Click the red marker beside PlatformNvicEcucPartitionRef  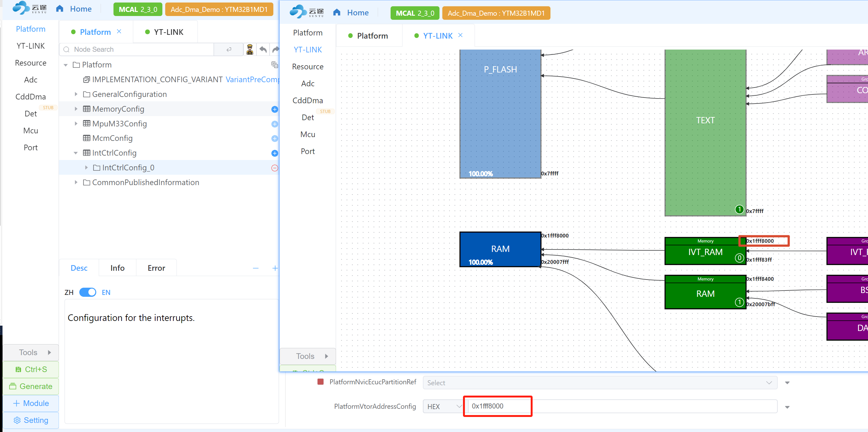(320, 382)
